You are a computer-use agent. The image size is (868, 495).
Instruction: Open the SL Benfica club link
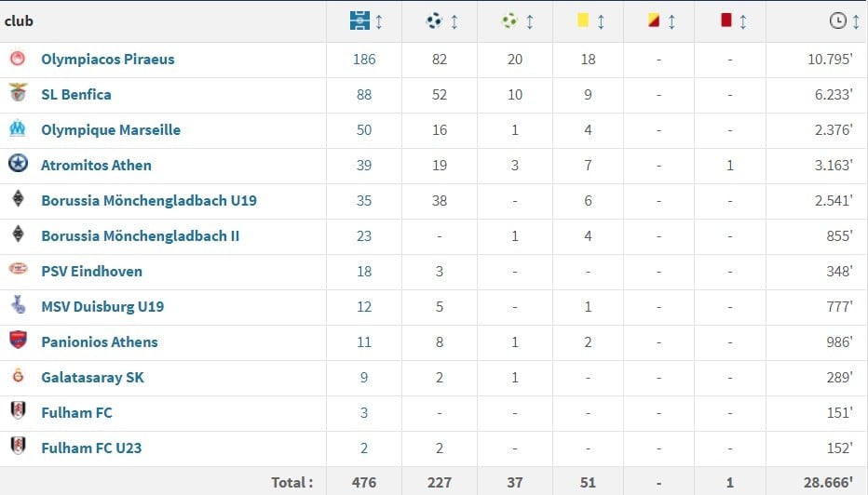coord(76,95)
